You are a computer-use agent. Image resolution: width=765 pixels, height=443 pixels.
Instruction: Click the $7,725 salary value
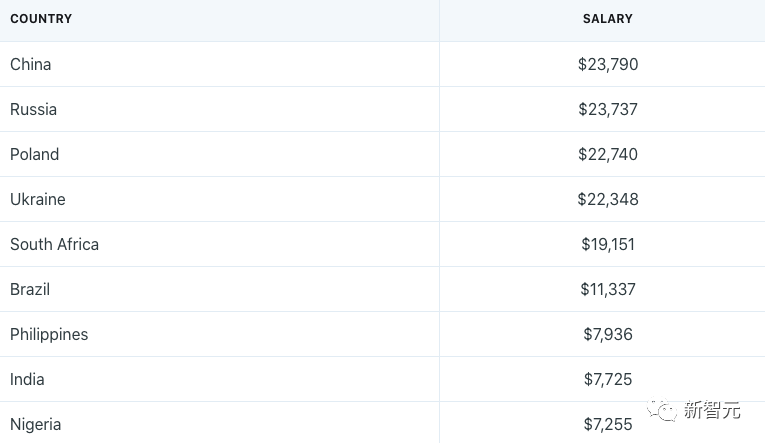(608, 379)
